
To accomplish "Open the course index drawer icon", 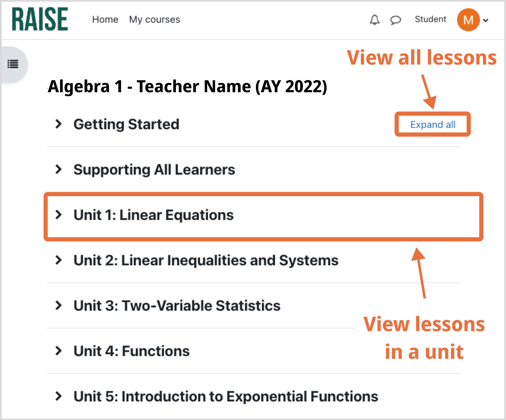I will coord(13,64).
